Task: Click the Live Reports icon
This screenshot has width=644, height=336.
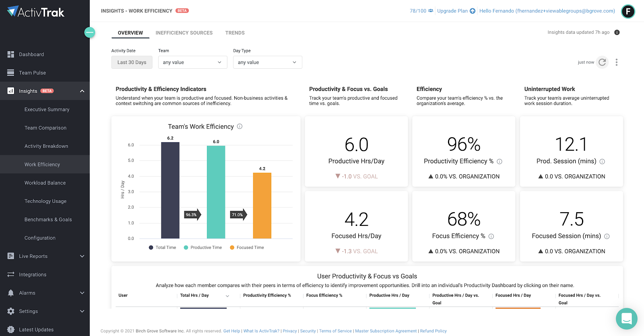Action: point(11,256)
